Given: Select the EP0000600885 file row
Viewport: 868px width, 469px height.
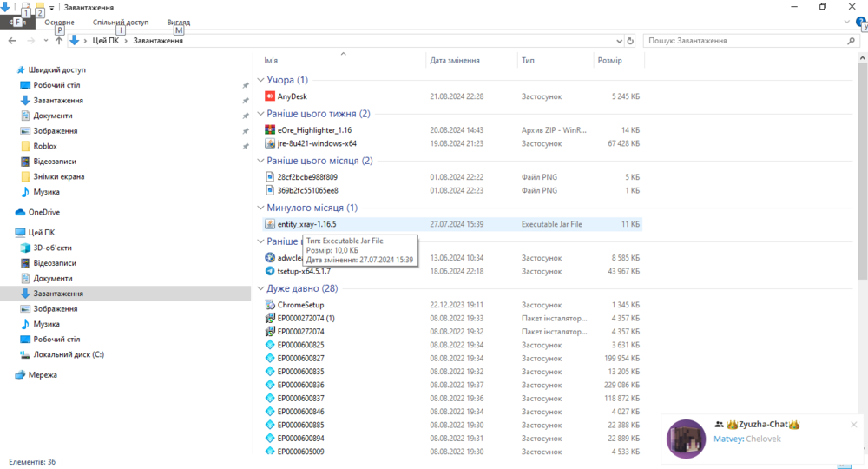Looking at the screenshot, I should [451, 425].
